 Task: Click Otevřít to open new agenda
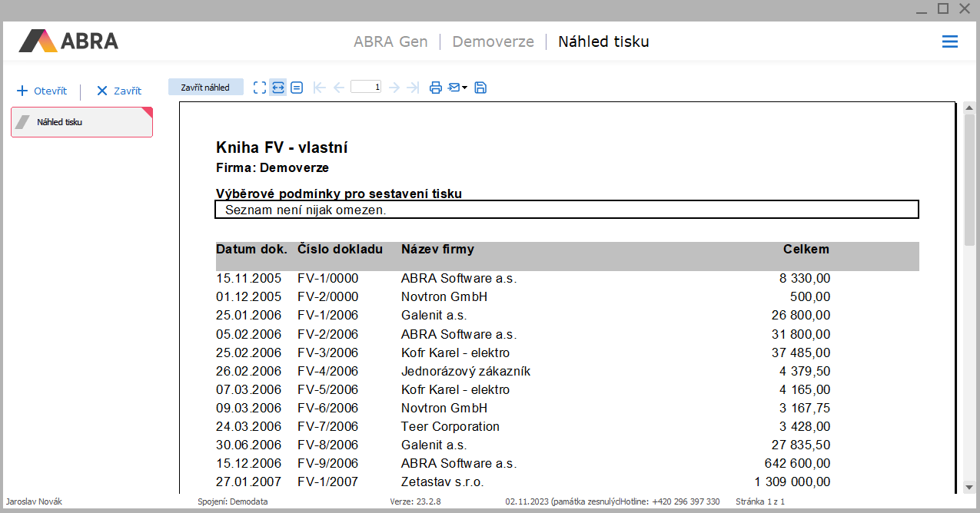pyautogui.click(x=42, y=91)
